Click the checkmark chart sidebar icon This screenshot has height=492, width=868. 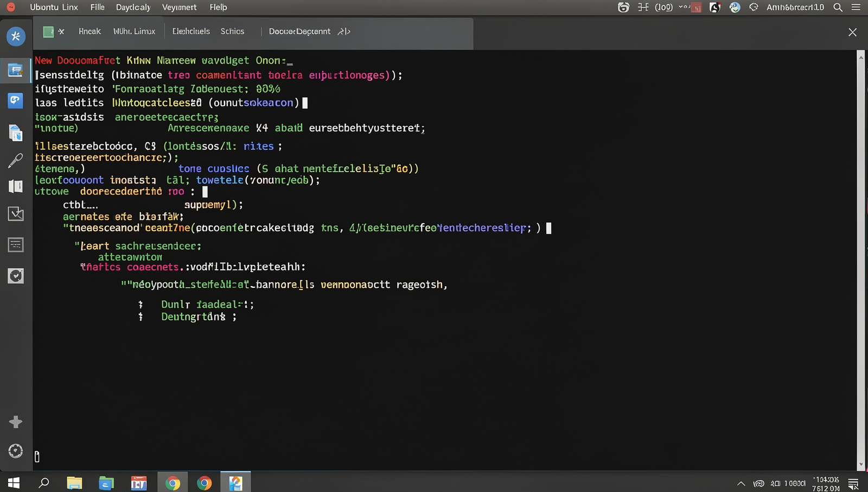pyautogui.click(x=16, y=213)
